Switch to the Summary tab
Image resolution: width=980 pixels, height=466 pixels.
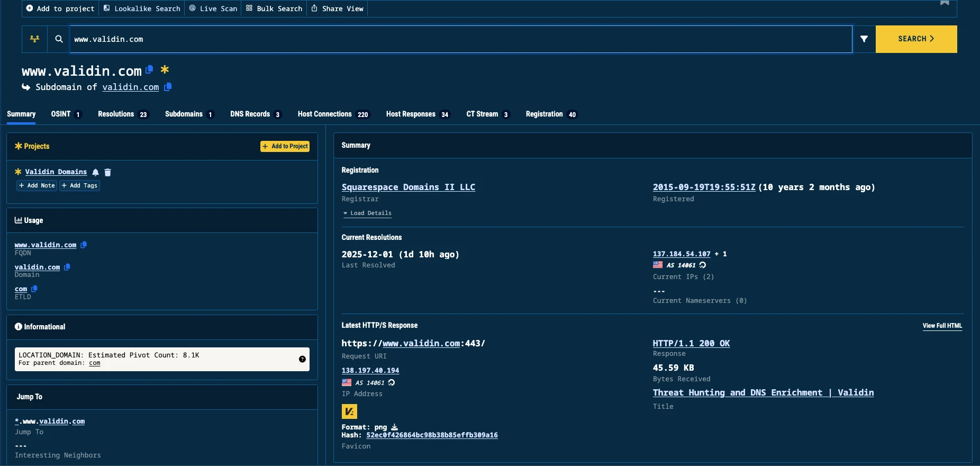(x=21, y=114)
